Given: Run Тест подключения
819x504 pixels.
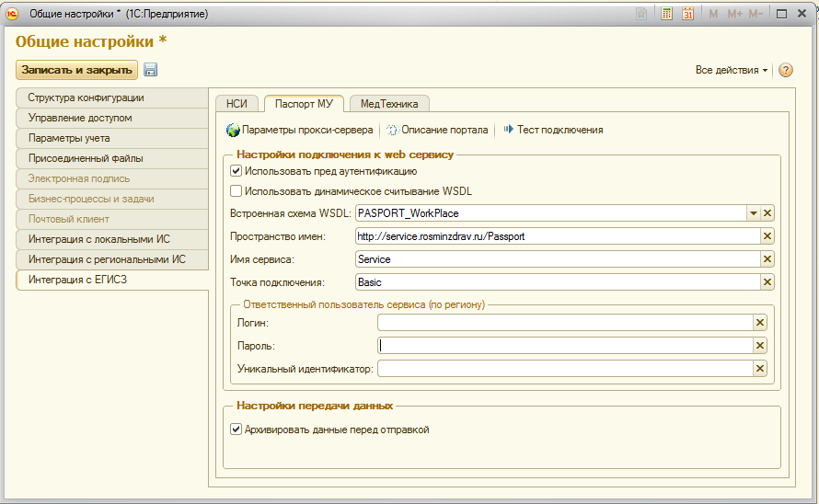Looking at the screenshot, I should pos(553,130).
